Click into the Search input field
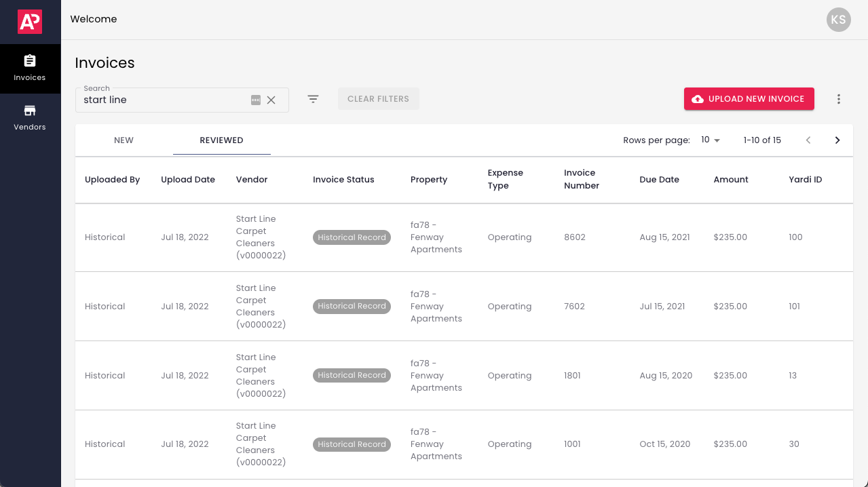This screenshot has width=868, height=487. point(163,100)
